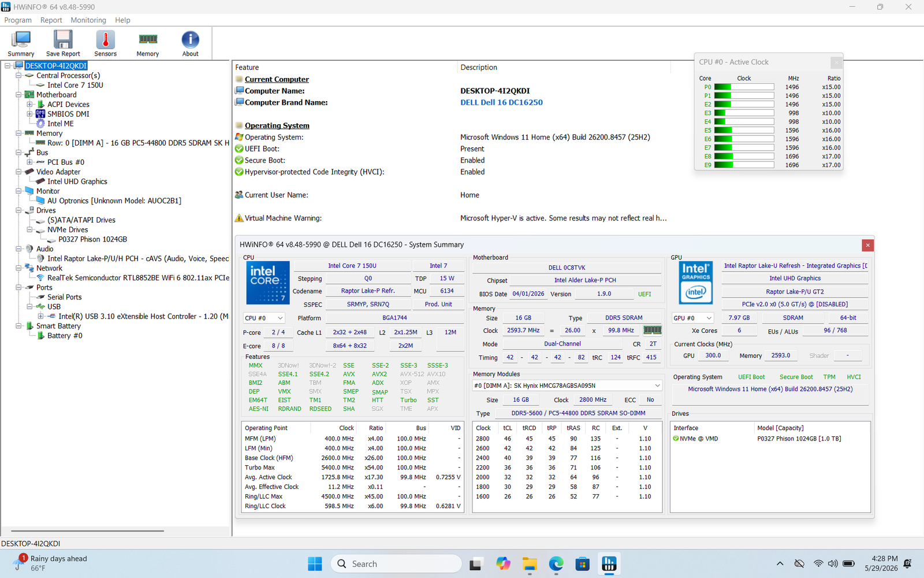Open the Rainy days ahead weather widget
This screenshot has width=924, height=578.
(52, 564)
